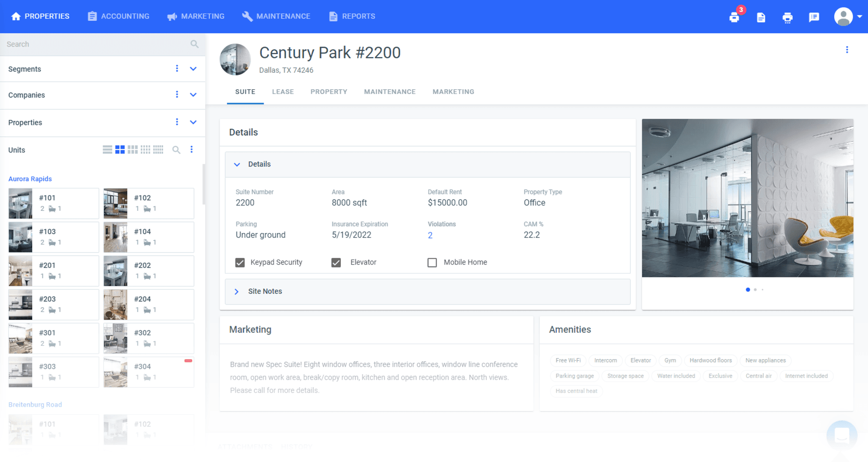Switch to the Lease tab

coord(283,91)
